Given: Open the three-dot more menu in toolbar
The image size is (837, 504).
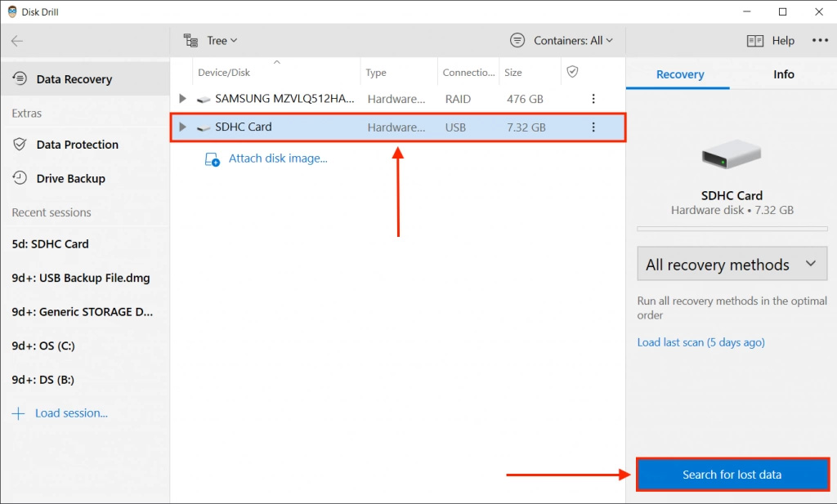Looking at the screenshot, I should click(820, 41).
